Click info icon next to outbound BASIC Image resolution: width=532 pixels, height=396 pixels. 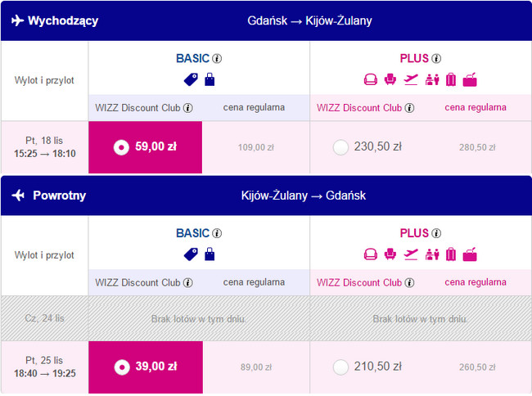[218, 59]
